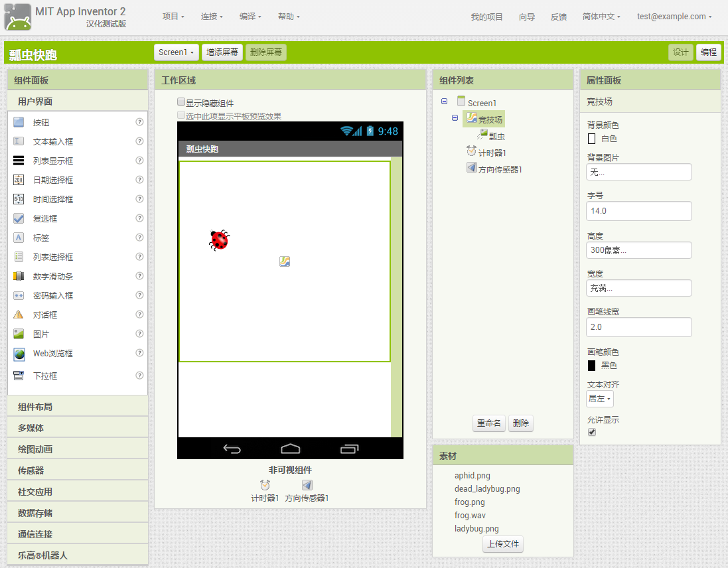728x568 pixels.
Task: Open the 项目 menu
Action: tap(173, 17)
